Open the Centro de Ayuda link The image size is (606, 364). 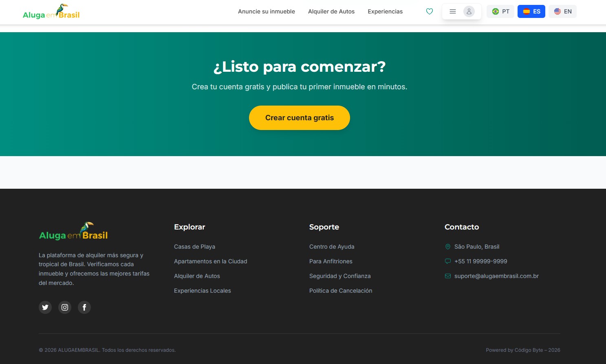(332, 247)
